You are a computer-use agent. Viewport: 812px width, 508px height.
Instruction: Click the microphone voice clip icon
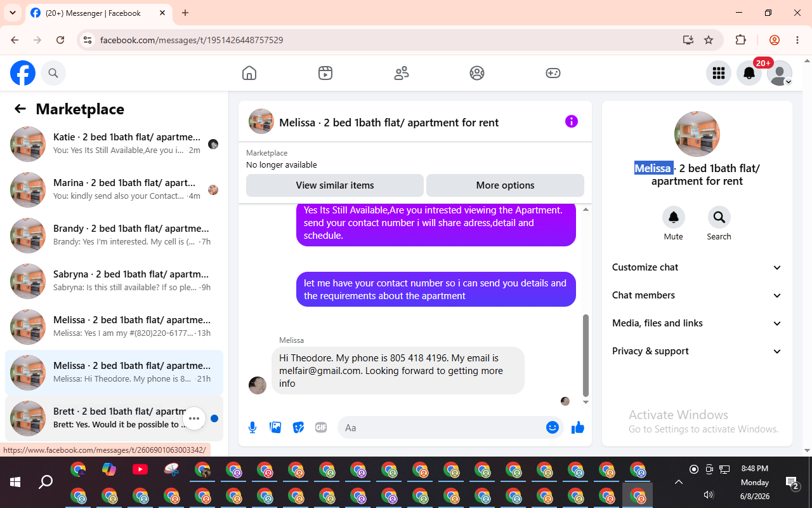[x=252, y=427]
